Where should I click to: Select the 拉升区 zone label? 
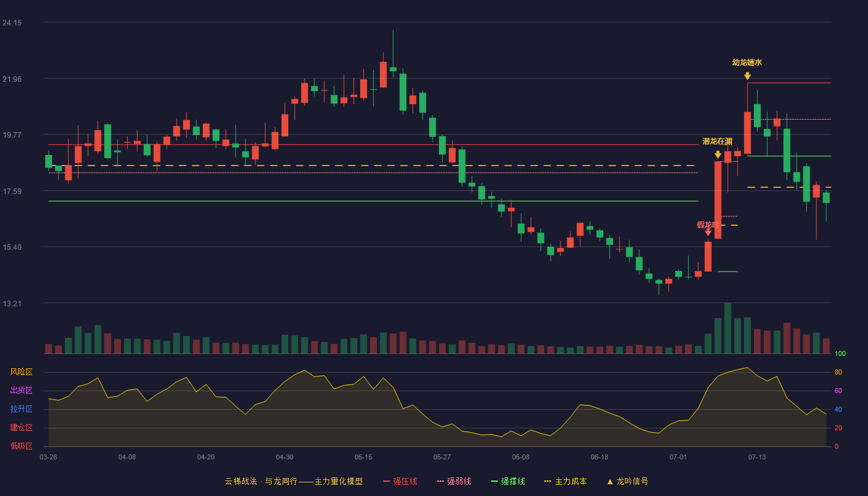(x=21, y=409)
